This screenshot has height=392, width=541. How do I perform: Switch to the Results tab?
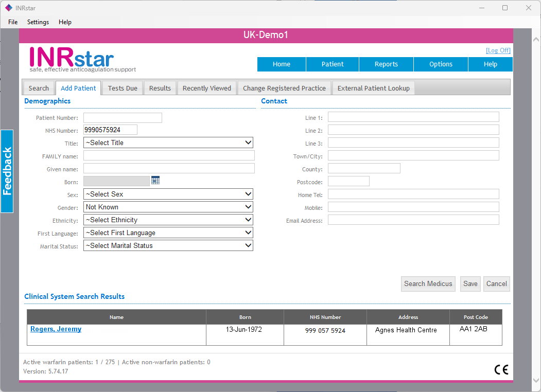pos(160,88)
